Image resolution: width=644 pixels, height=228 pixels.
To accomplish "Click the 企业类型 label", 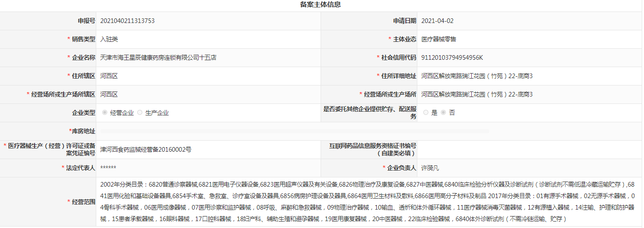I will pos(83,113).
